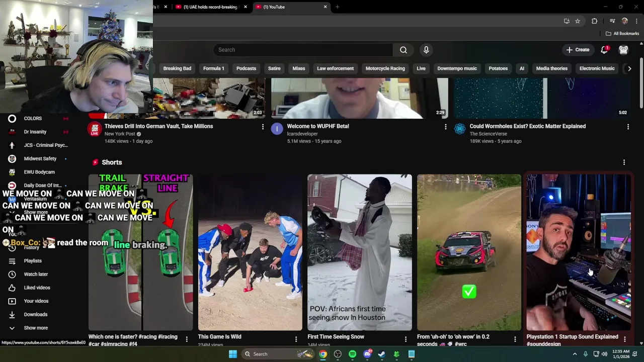Open options for 'From uh-oh to oh wow' short

click(x=515, y=339)
